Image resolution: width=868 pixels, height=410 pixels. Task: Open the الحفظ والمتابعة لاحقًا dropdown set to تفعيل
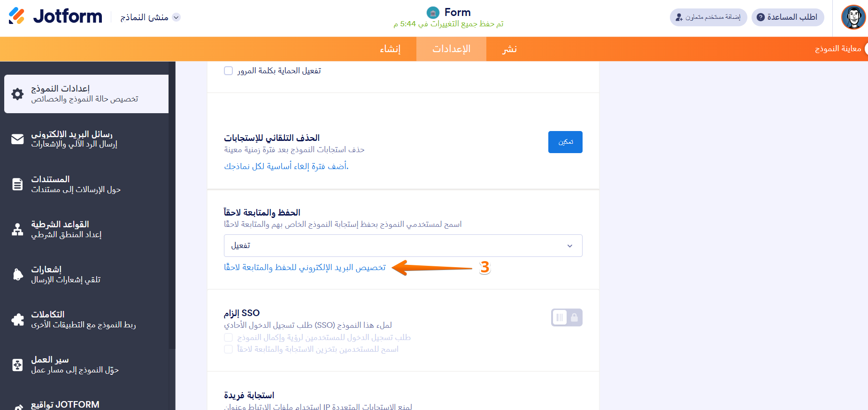403,246
